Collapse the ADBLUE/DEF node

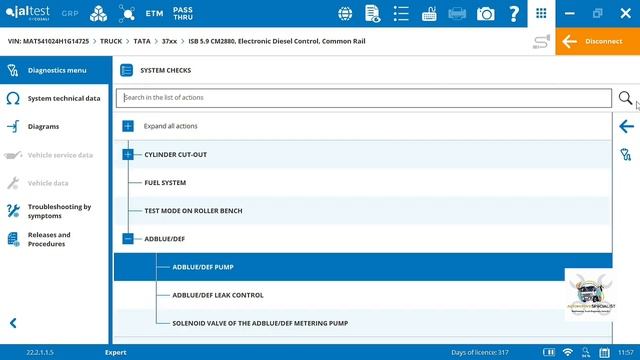click(128, 238)
